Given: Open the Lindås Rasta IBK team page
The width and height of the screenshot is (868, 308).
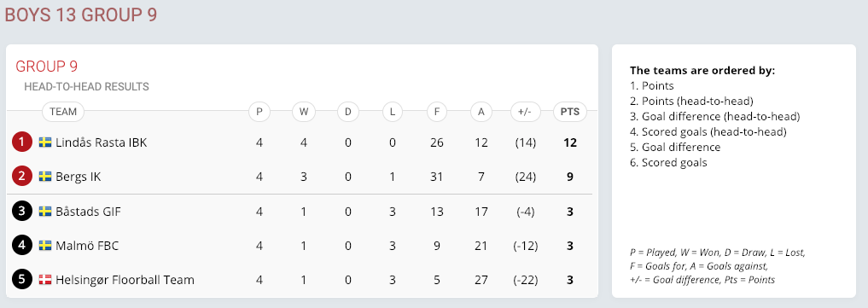Looking at the screenshot, I should point(102,142).
